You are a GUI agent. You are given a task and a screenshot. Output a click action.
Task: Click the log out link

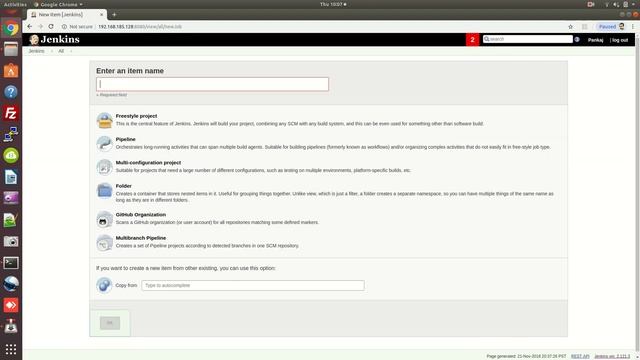(x=620, y=40)
